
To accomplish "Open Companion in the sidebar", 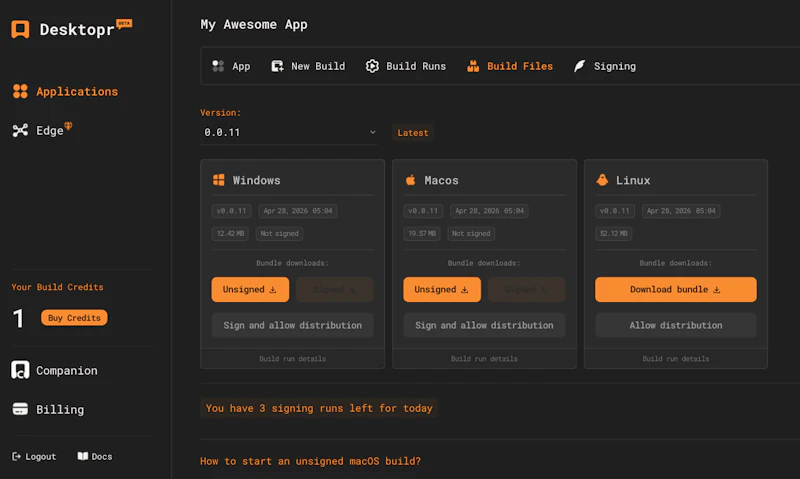I will click(55, 370).
